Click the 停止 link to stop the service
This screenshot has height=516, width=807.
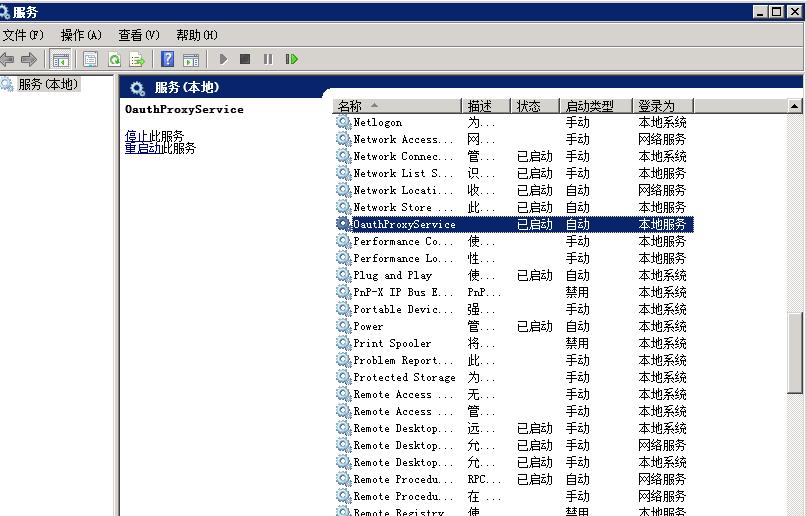click(136, 136)
